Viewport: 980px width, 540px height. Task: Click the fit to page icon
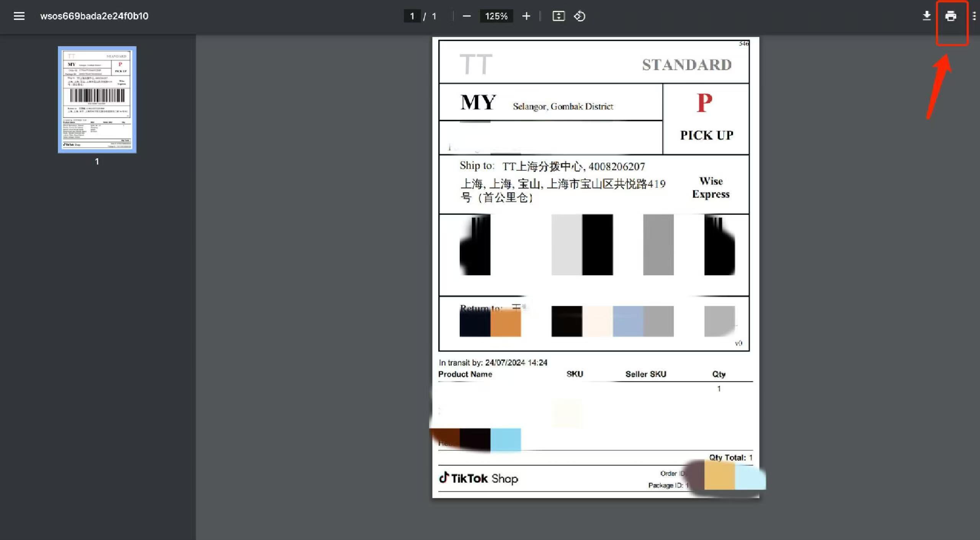click(x=559, y=16)
